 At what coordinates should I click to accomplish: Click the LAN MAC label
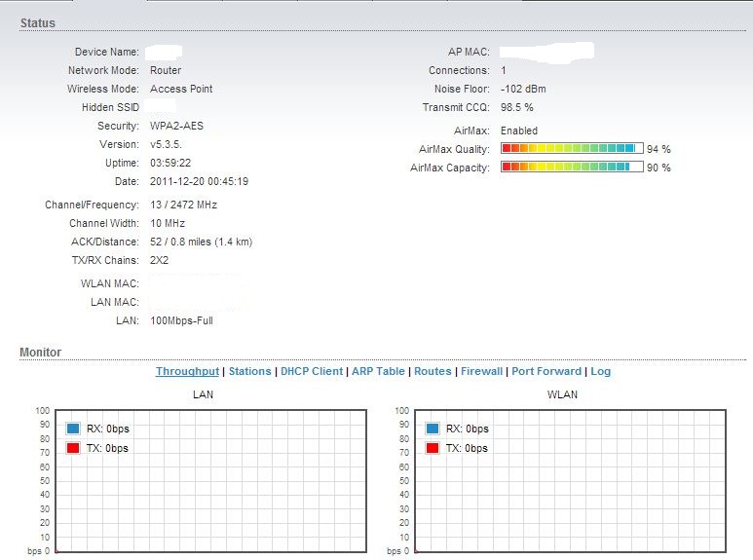click(115, 302)
